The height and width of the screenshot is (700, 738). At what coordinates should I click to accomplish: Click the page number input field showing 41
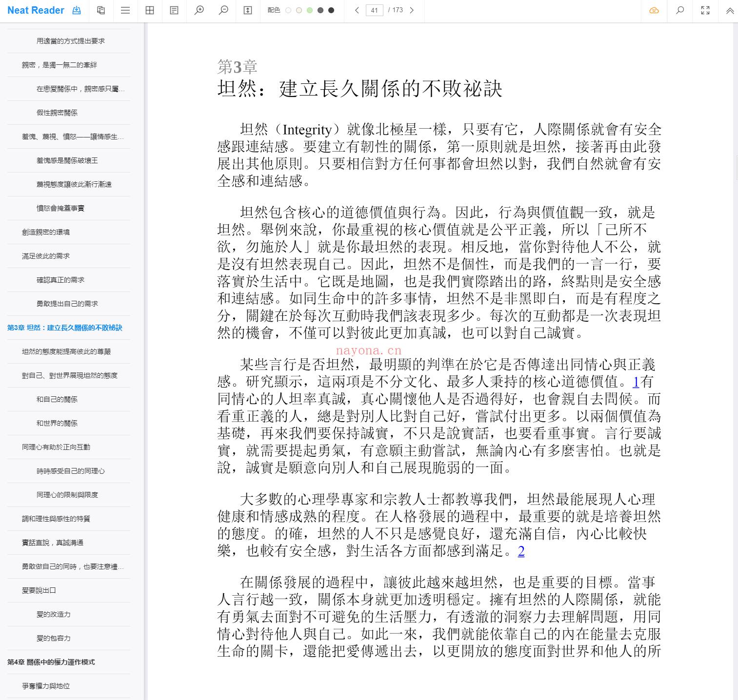375,10
